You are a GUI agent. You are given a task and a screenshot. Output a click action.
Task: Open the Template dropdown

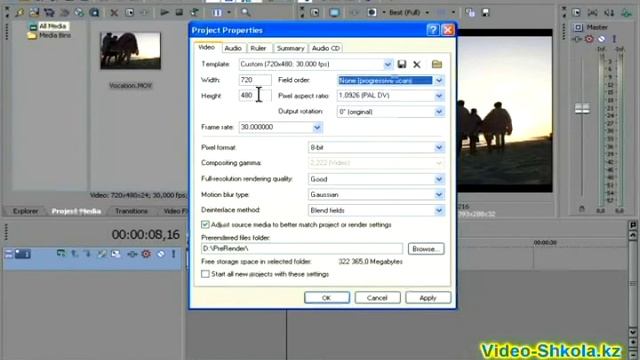click(388, 64)
